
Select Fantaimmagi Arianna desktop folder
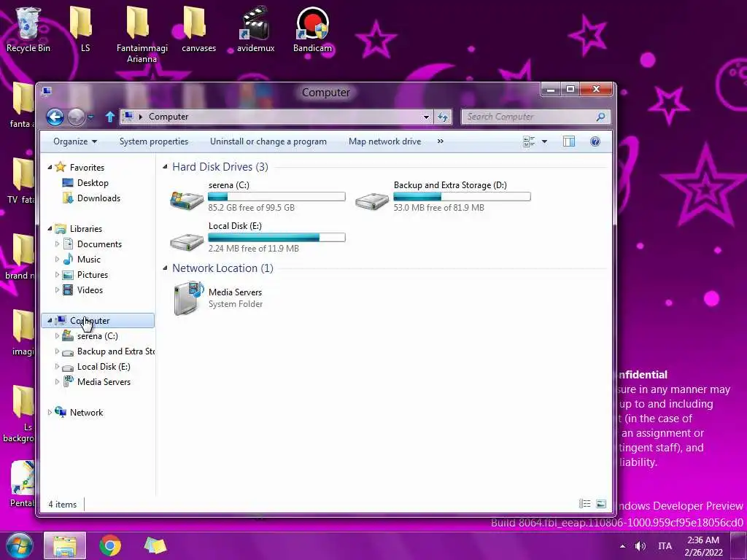142,35
